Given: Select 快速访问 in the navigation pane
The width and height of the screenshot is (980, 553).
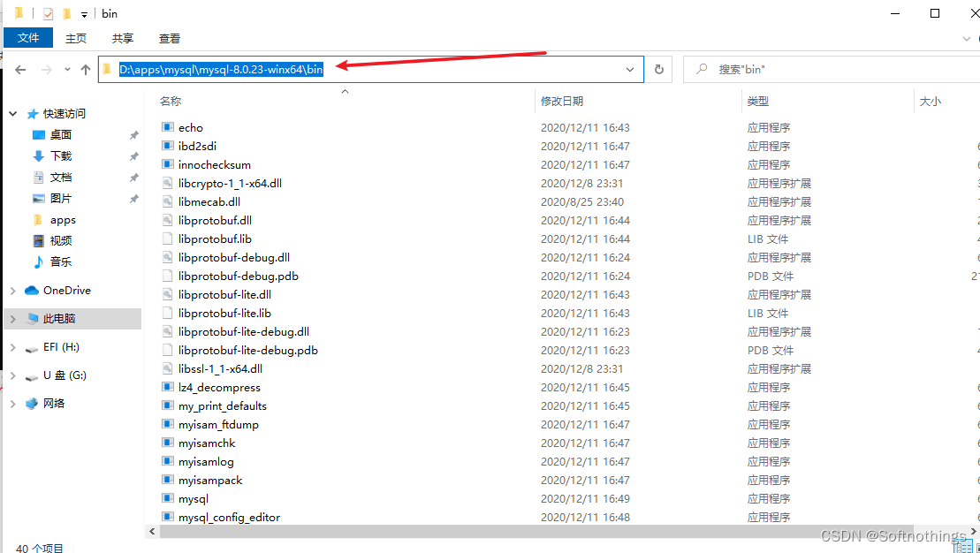Looking at the screenshot, I should tap(64, 114).
